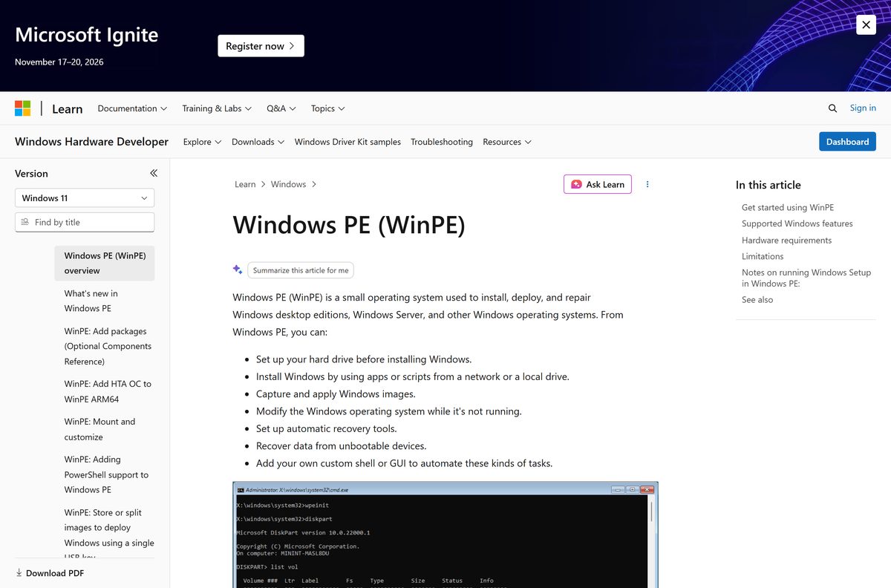891x588 pixels.
Task: Open Windows Driver Kit samples
Action: 347,142
